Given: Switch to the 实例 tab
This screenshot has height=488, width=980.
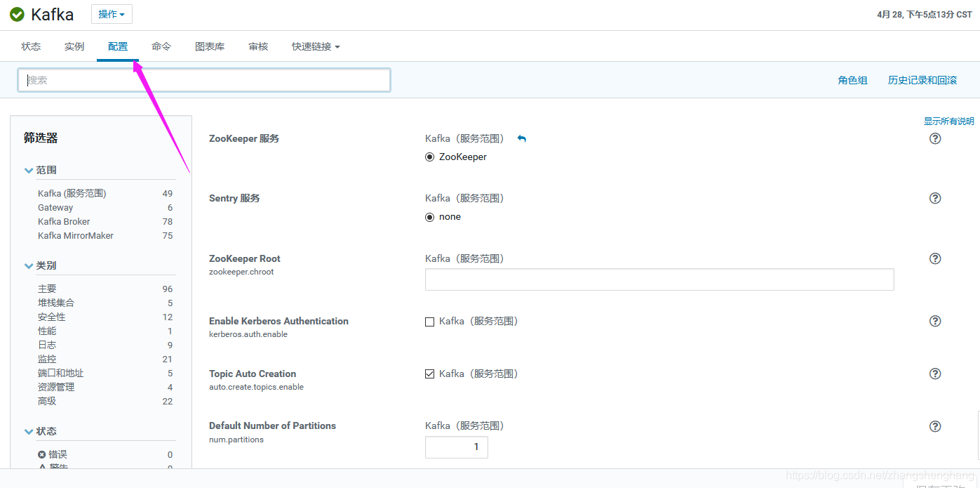Looking at the screenshot, I should coord(74,46).
